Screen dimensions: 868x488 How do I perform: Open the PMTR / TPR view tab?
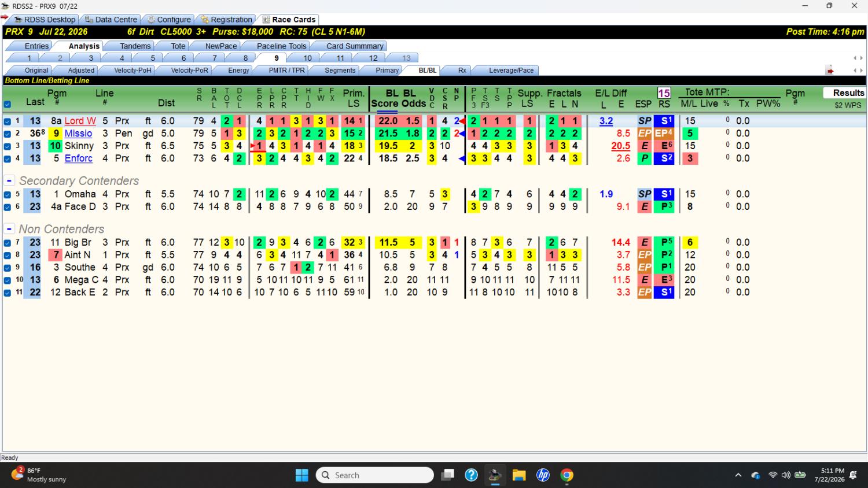pyautogui.click(x=286, y=70)
